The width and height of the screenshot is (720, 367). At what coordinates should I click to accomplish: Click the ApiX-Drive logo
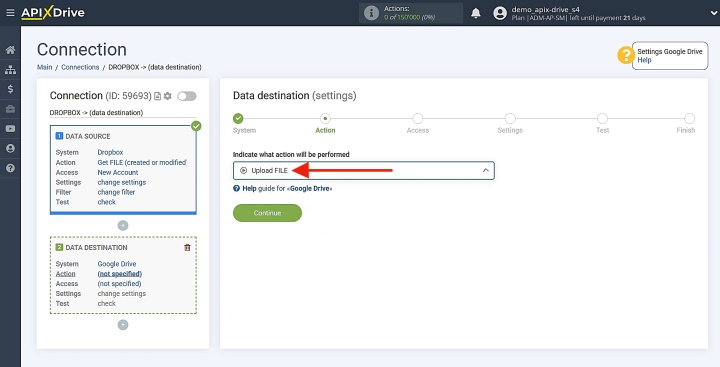[53, 13]
